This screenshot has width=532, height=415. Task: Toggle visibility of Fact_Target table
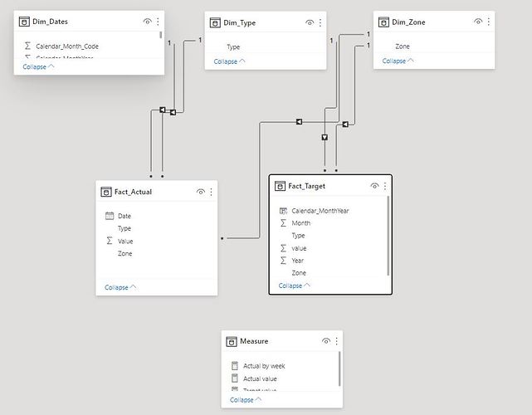click(x=374, y=186)
